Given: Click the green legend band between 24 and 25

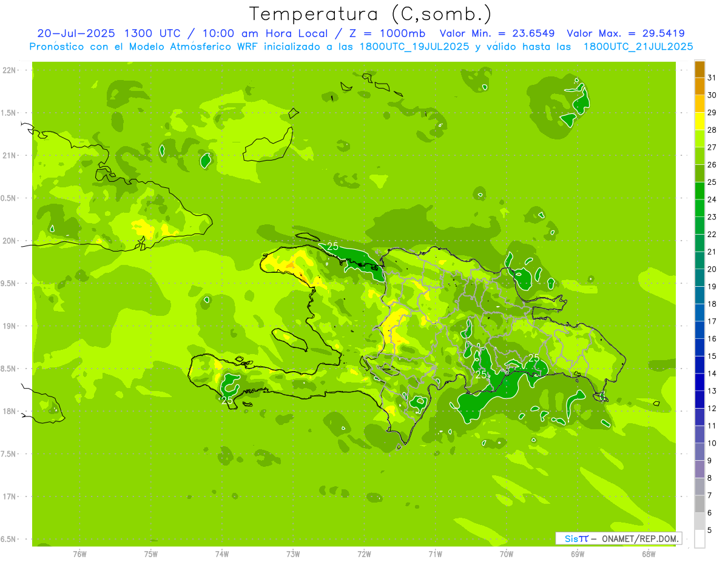Looking at the screenshot, I should tap(699, 191).
